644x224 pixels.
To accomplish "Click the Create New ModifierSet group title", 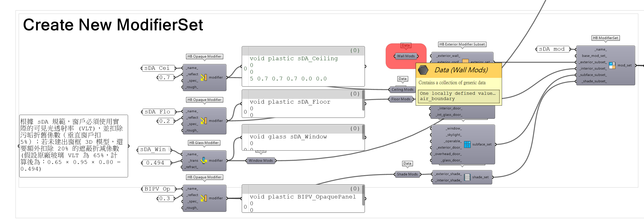I will pyautogui.click(x=113, y=25).
